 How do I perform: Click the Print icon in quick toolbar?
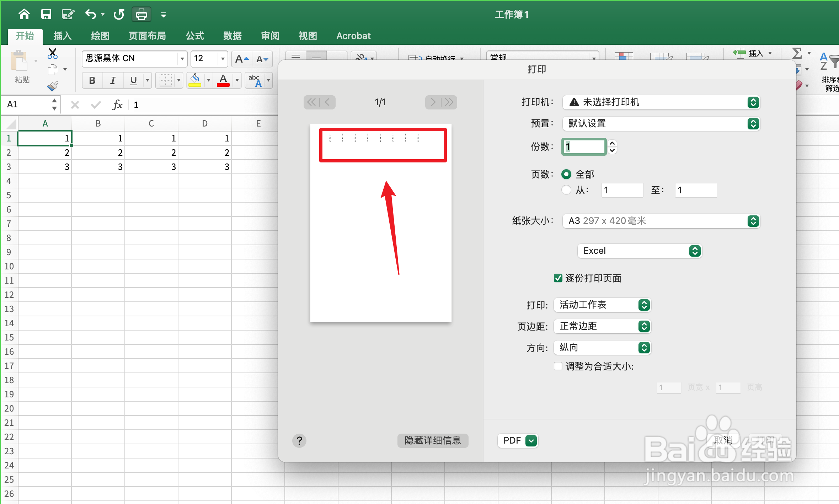pyautogui.click(x=141, y=14)
